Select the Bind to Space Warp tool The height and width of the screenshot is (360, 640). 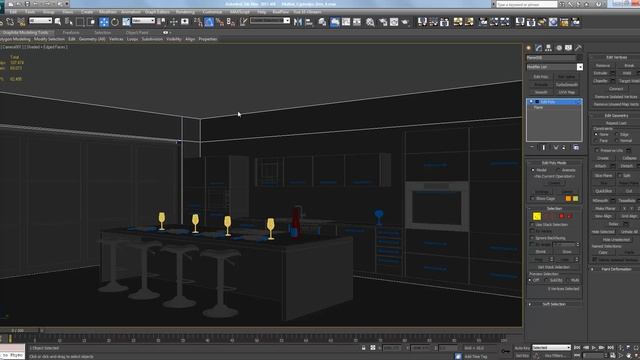[21, 22]
